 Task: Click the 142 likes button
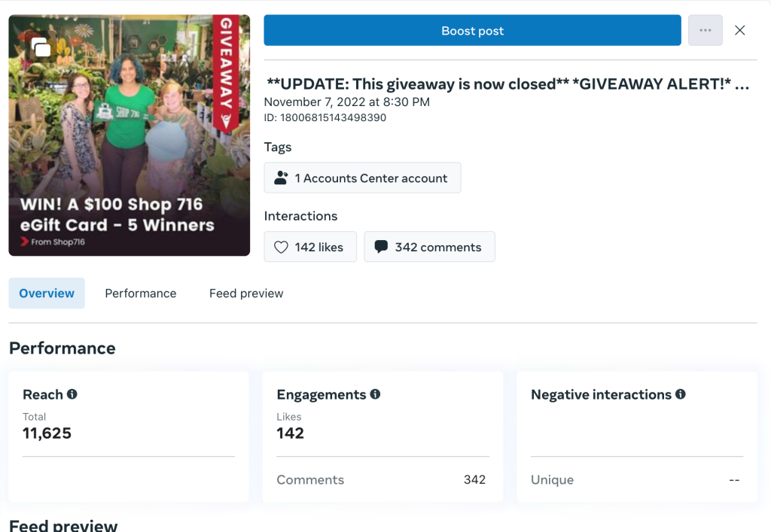click(x=310, y=247)
